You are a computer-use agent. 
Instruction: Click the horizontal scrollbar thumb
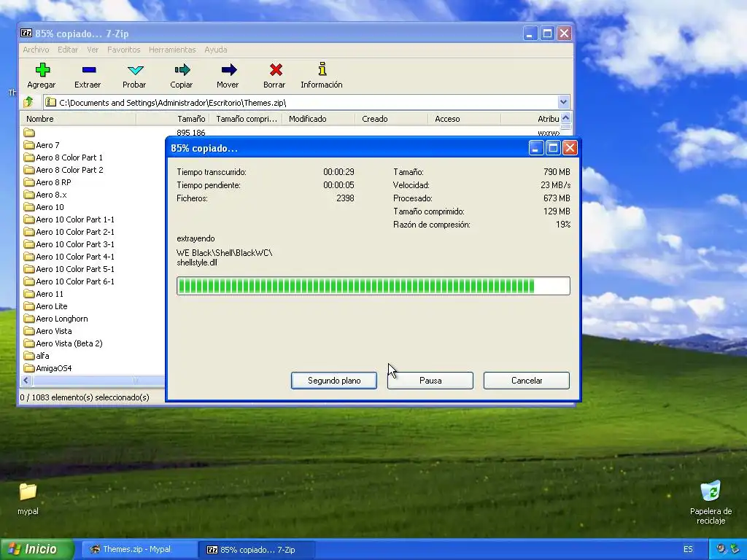98,380
